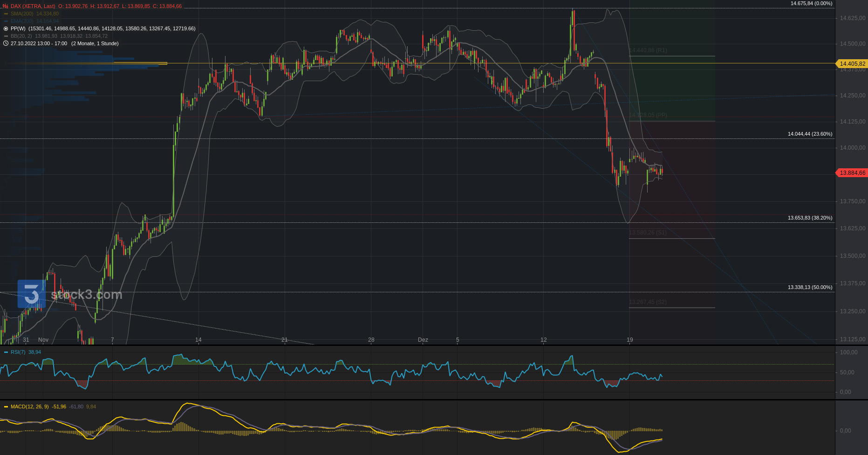The image size is (868, 455).
Task: Click the PP(W) pivot points circle icon
Action: click(x=6, y=28)
